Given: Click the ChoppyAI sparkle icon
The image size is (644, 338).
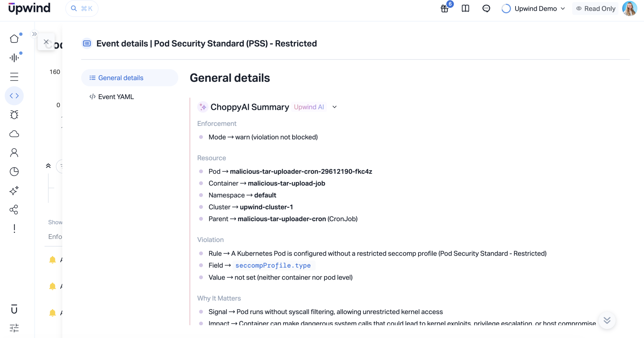Looking at the screenshot, I should (203, 107).
